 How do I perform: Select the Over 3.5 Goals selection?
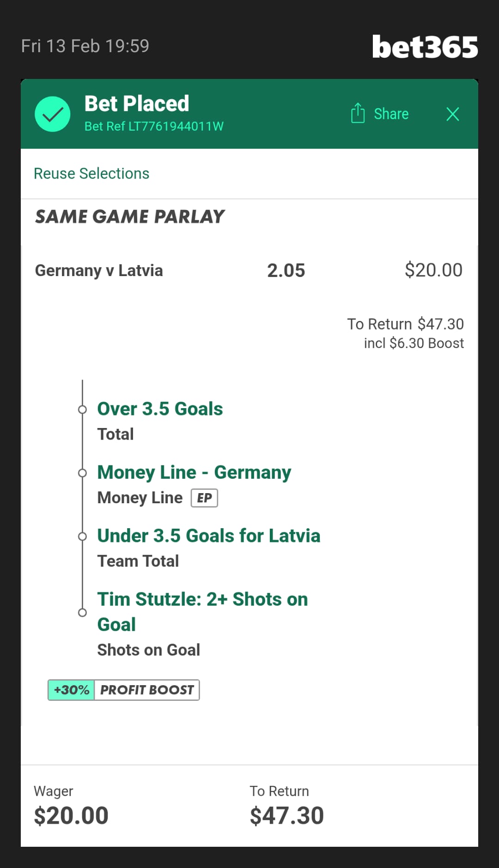pos(160,409)
